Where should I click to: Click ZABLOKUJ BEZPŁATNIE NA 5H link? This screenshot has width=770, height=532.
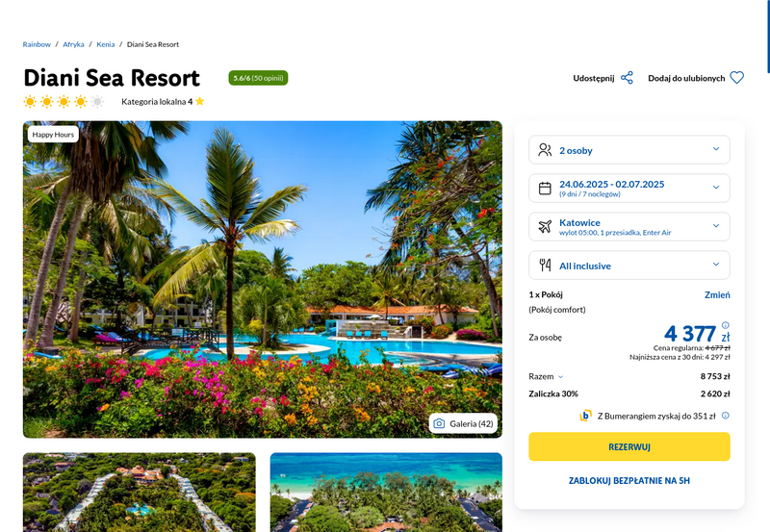[629, 481]
